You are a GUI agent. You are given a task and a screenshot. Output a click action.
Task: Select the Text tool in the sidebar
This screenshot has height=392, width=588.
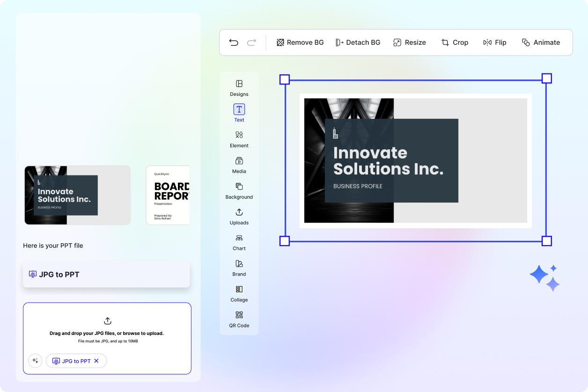click(x=239, y=113)
